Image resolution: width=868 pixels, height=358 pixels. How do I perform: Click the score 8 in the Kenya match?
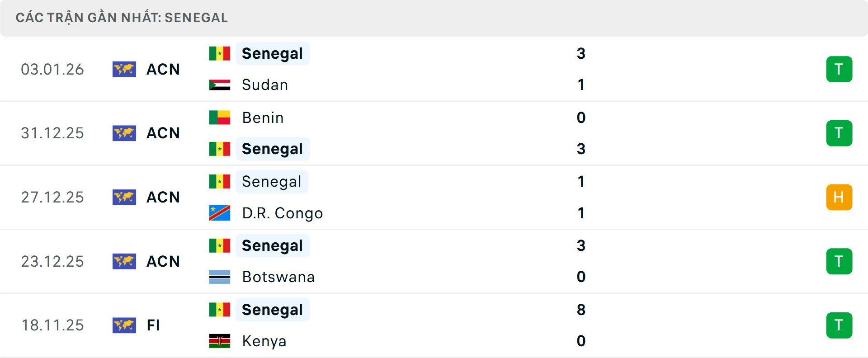(x=581, y=310)
